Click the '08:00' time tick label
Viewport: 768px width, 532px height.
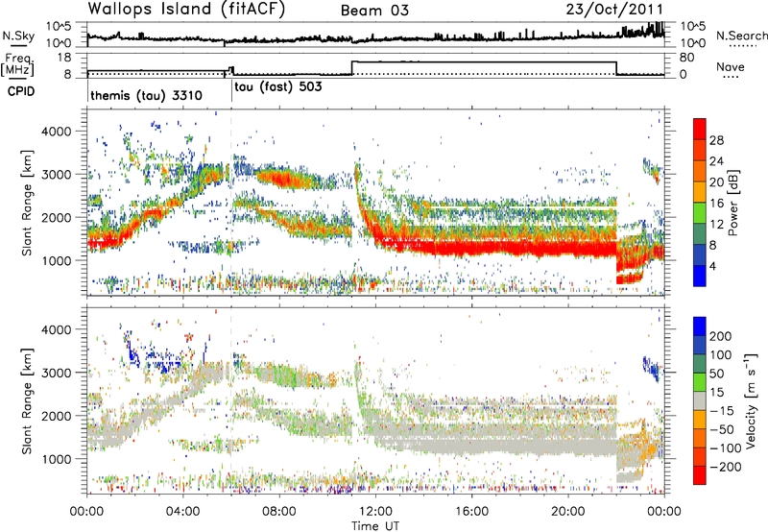click(x=279, y=512)
